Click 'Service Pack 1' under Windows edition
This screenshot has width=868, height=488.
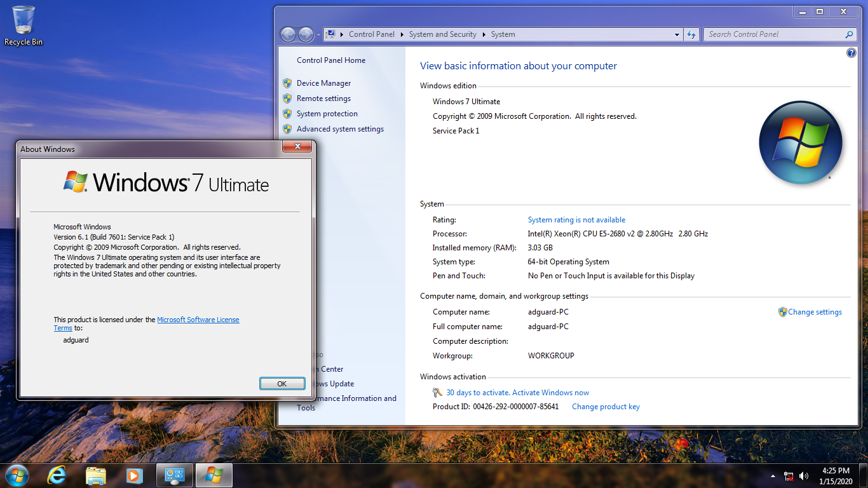pyautogui.click(x=456, y=131)
